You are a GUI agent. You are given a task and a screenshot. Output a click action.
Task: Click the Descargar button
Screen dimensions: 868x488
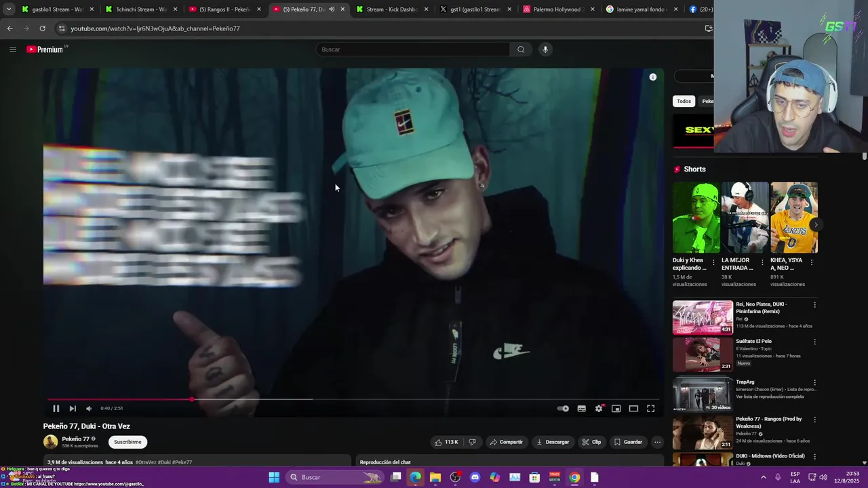553,442
